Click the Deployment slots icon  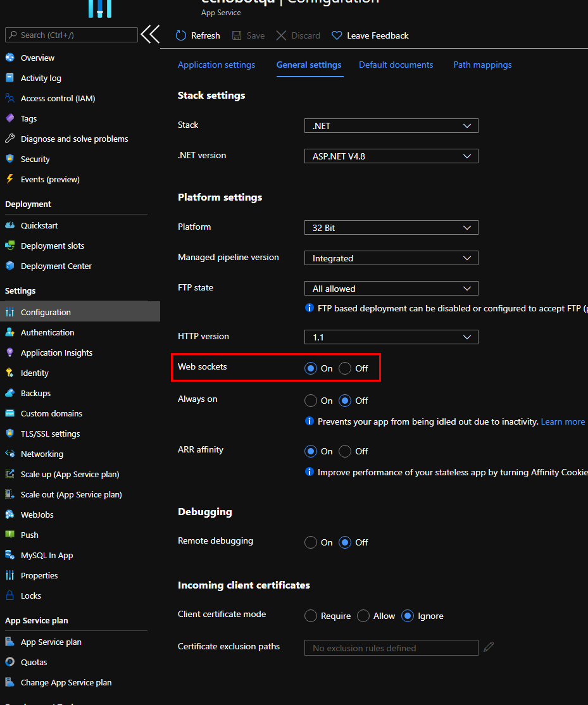[10, 246]
